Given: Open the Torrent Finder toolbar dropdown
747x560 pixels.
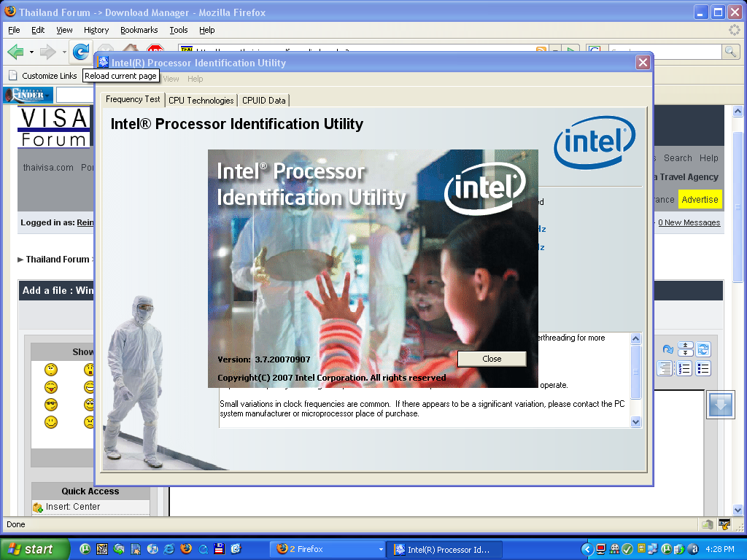Looking at the screenshot, I should [48, 96].
